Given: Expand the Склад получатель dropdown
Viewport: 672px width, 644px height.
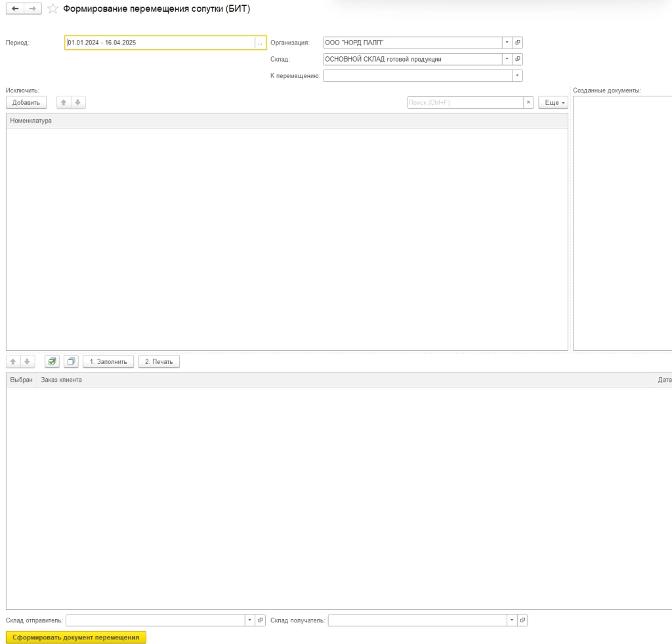Looking at the screenshot, I should (x=511, y=620).
